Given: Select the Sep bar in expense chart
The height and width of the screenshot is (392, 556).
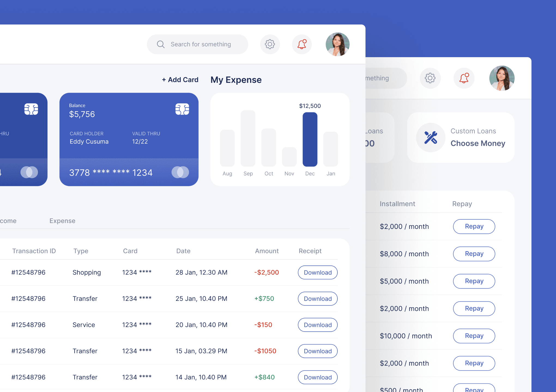Looking at the screenshot, I should tap(248, 138).
